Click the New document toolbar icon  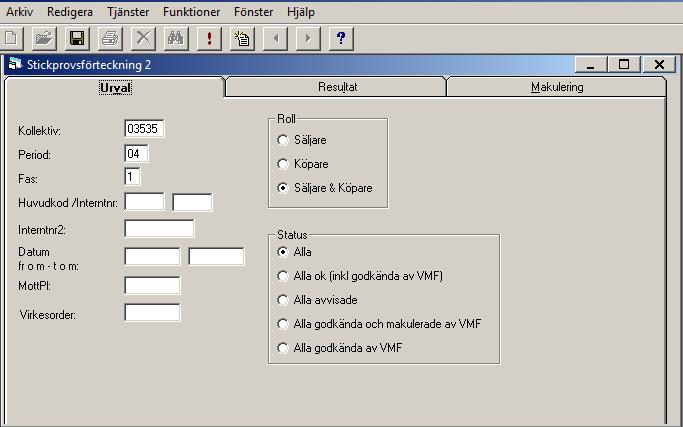pyautogui.click(x=11, y=39)
